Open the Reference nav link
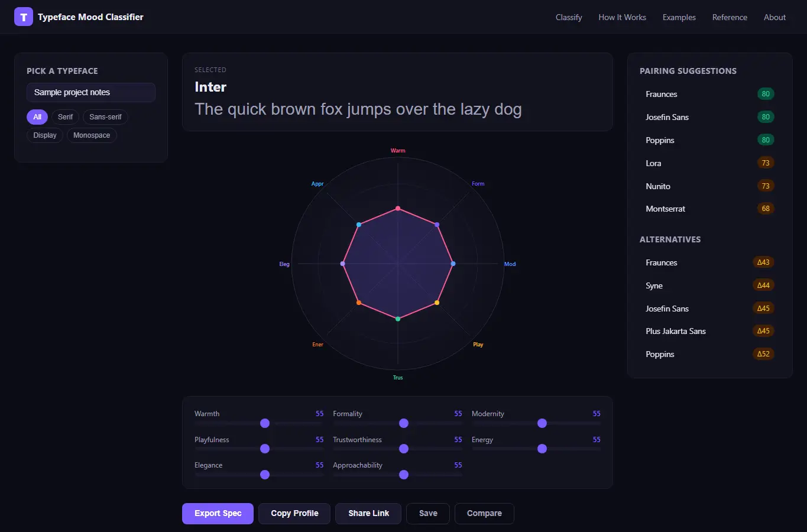This screenshot has height=532, width=807. [x=730, y=17]
